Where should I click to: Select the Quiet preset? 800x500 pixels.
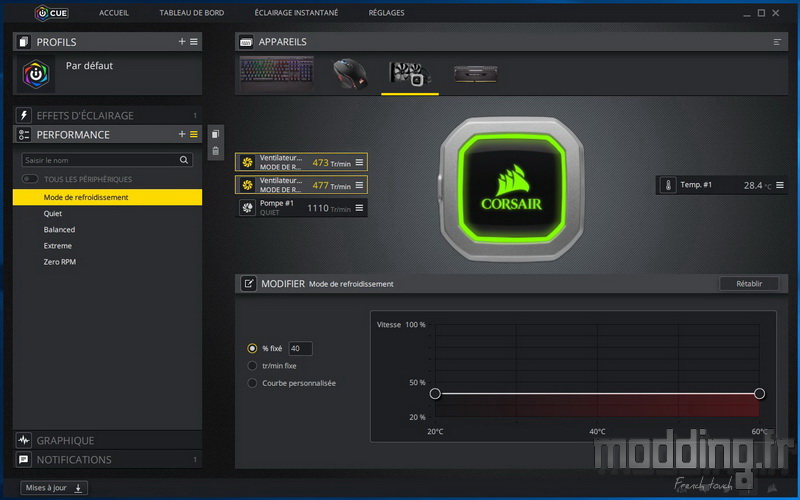pyautogui.click(x=53, y=213)
